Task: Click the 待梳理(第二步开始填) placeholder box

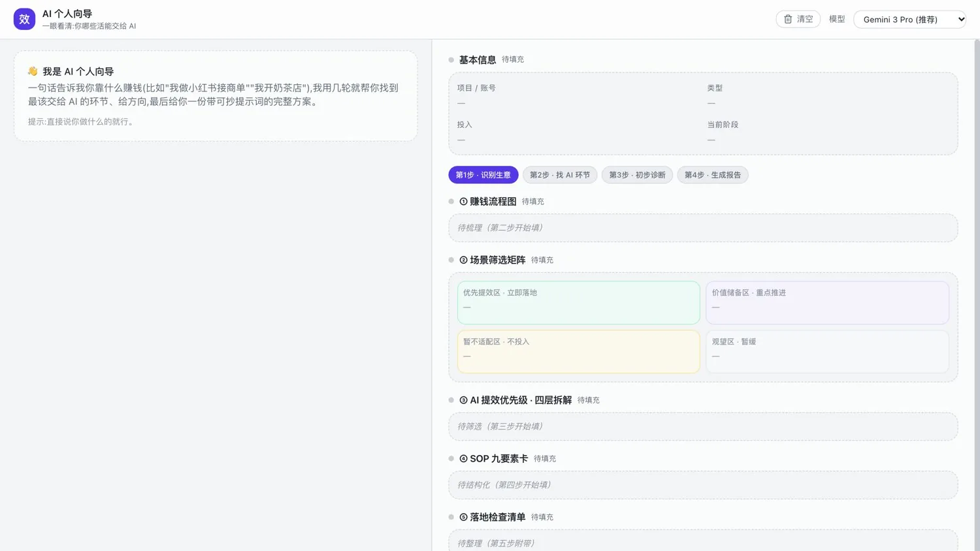Action: pos(703,228)
